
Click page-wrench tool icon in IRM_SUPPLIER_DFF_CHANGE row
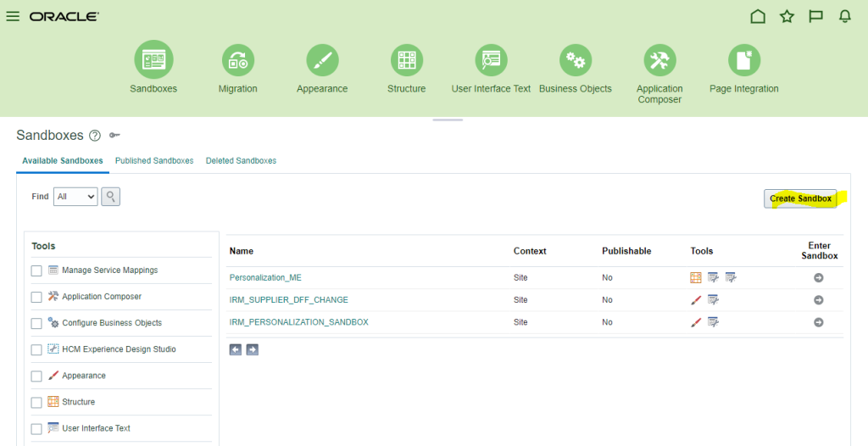(713, 299)
